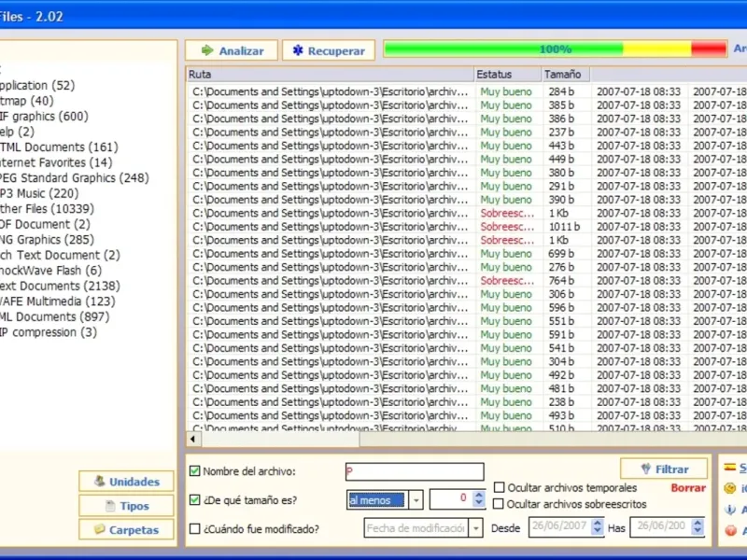
Task: Apply filter with the Filtrar button
Action: click(664, 469)
